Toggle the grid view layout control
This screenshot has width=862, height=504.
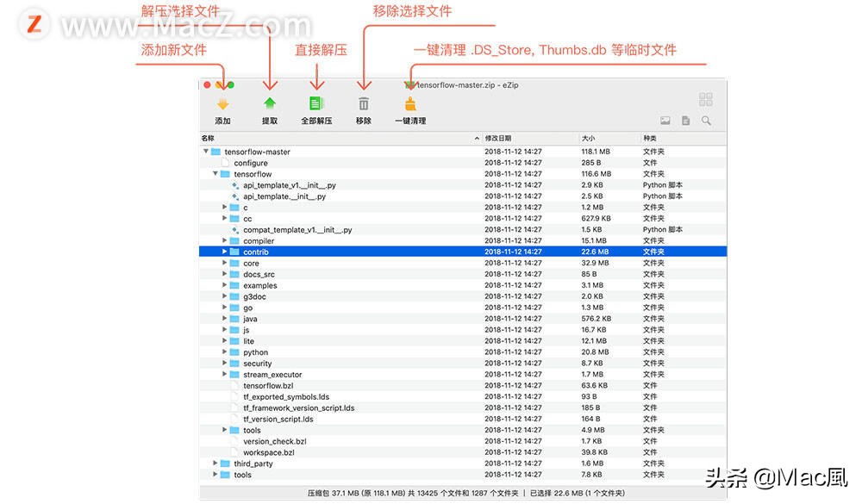706,98
